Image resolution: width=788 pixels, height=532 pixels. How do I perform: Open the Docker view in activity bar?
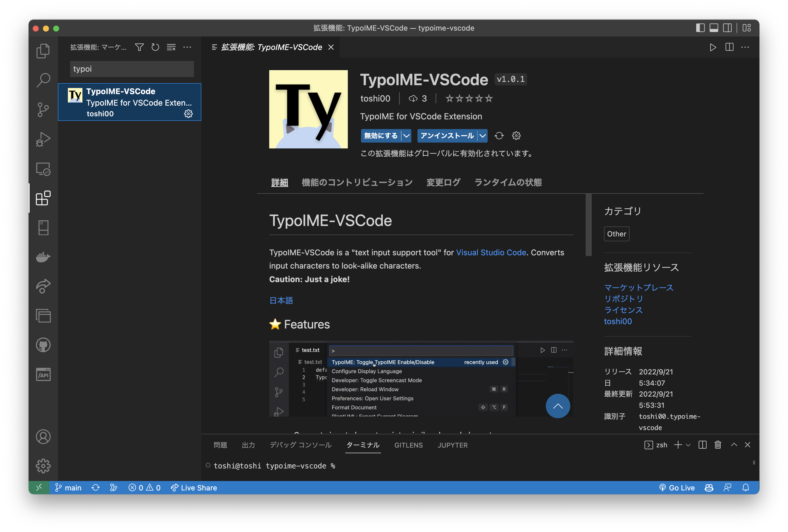[x=43, y=257]
